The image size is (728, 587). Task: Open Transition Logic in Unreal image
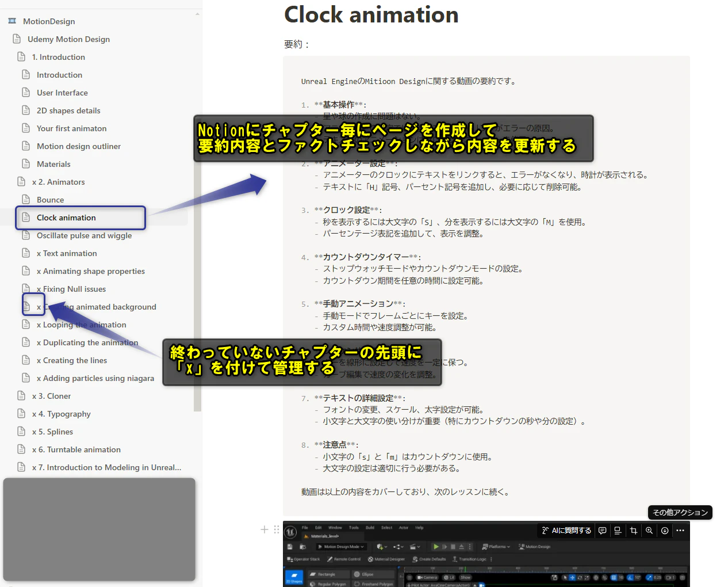pyautogui.click(x=469, y=559)
